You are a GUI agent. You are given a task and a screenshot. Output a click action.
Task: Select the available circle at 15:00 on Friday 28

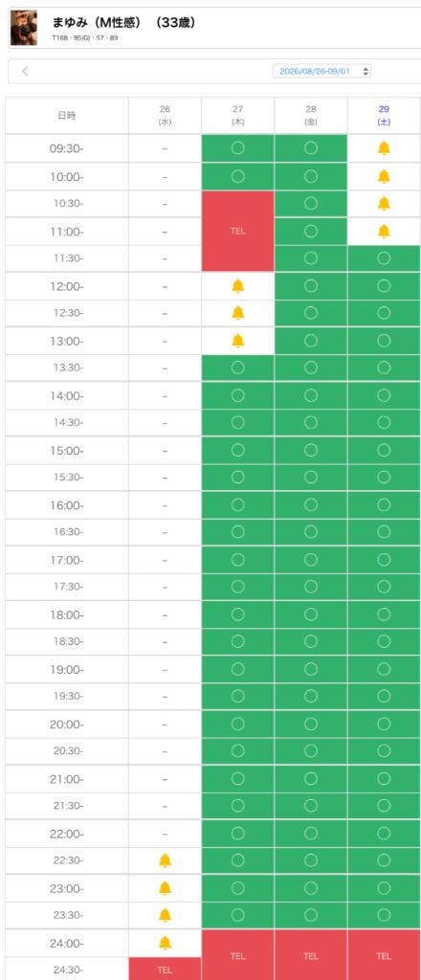click(310, 450)
